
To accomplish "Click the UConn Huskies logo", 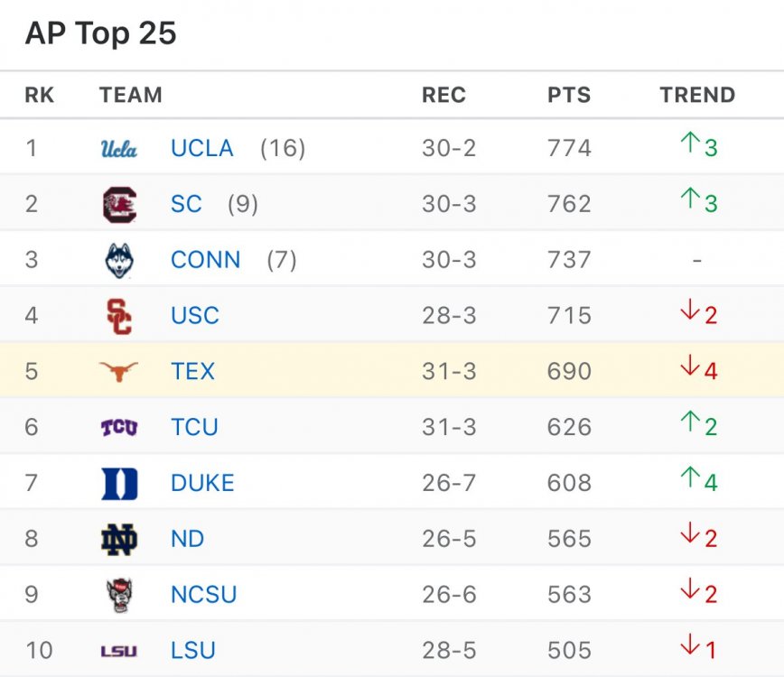I will tap(119, 260).
